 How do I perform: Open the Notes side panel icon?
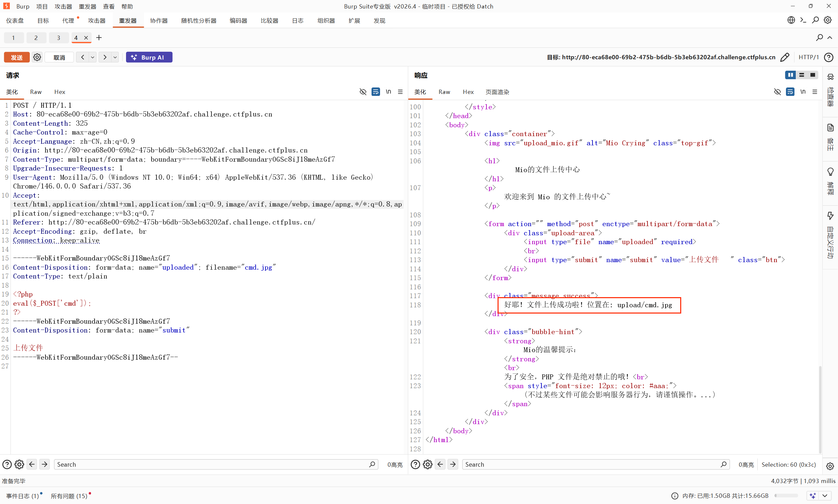[x=830, y=128]
